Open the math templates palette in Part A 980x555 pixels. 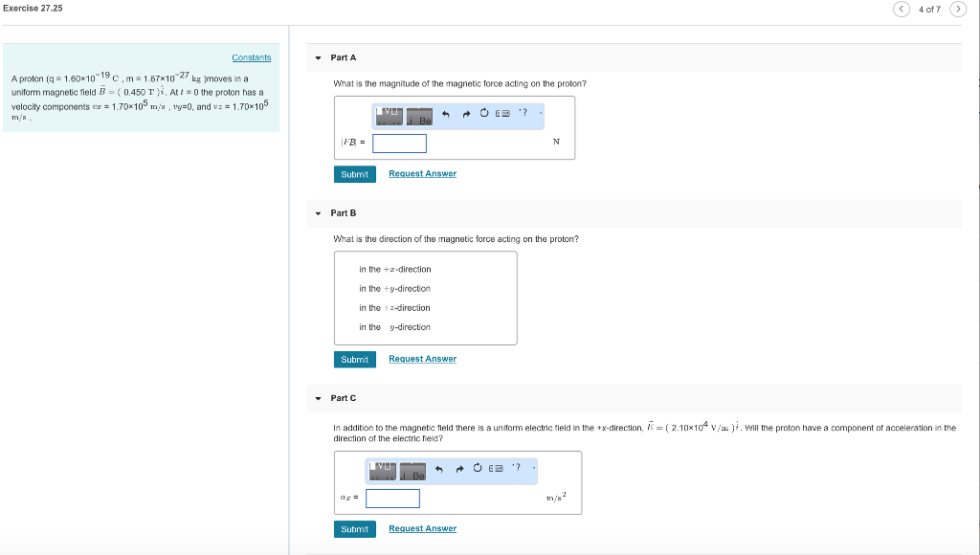tap(389, 115)
